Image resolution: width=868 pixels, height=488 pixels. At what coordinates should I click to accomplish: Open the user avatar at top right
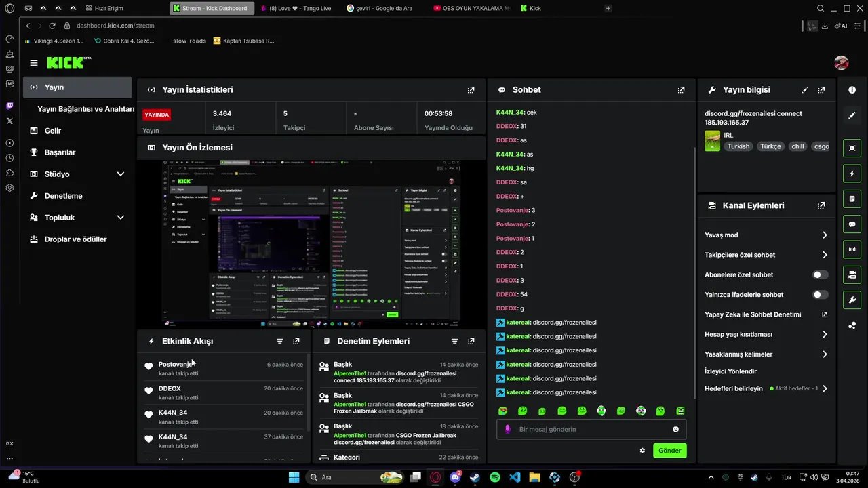(x=842, y=63)
